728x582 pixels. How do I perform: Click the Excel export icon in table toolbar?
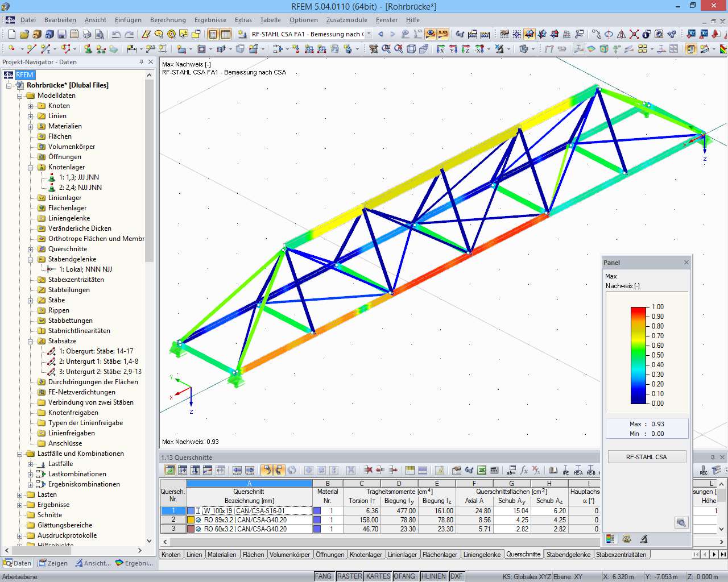[482, 470]
